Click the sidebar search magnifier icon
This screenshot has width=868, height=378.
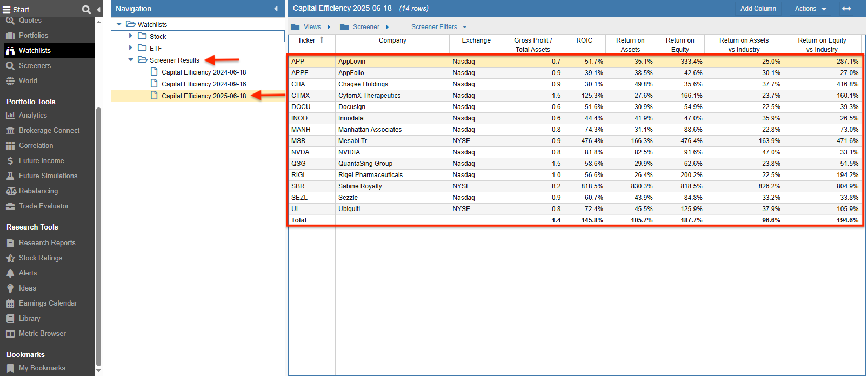pos(86,9)
